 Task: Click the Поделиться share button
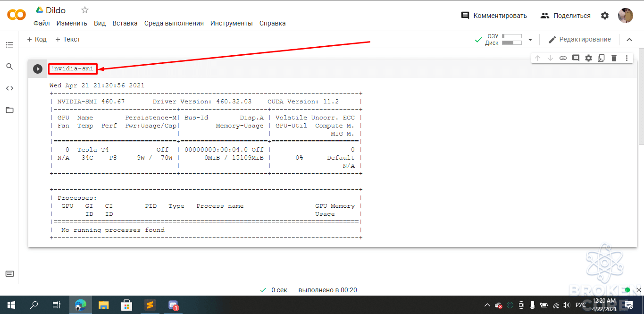pyautogui.click(x=566, y=16)
